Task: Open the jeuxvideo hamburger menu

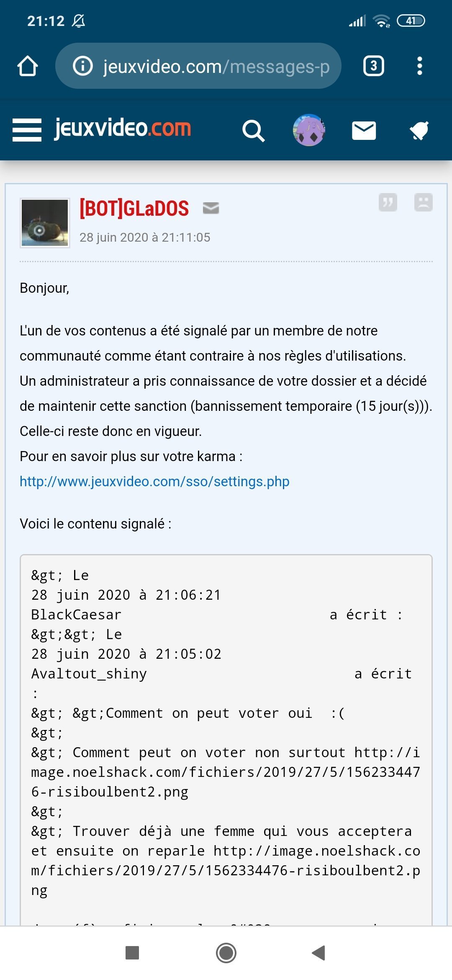Action: pos(27,130)
